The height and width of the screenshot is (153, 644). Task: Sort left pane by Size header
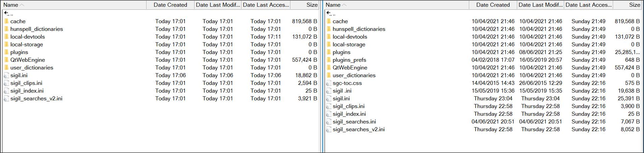coord(305,5)
